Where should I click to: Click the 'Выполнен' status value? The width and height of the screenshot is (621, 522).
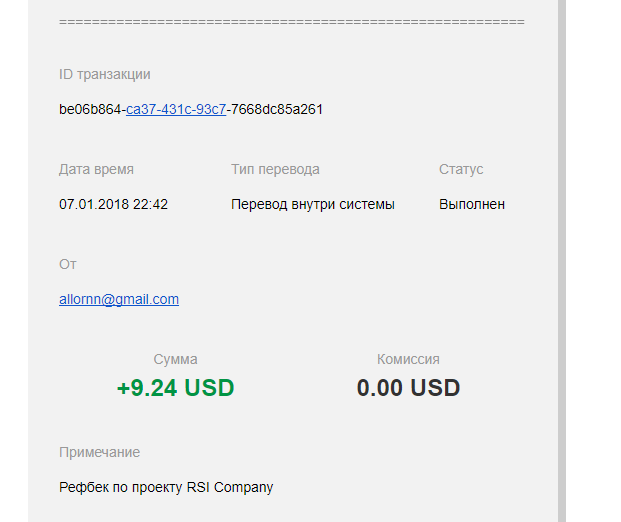point(472,204)
